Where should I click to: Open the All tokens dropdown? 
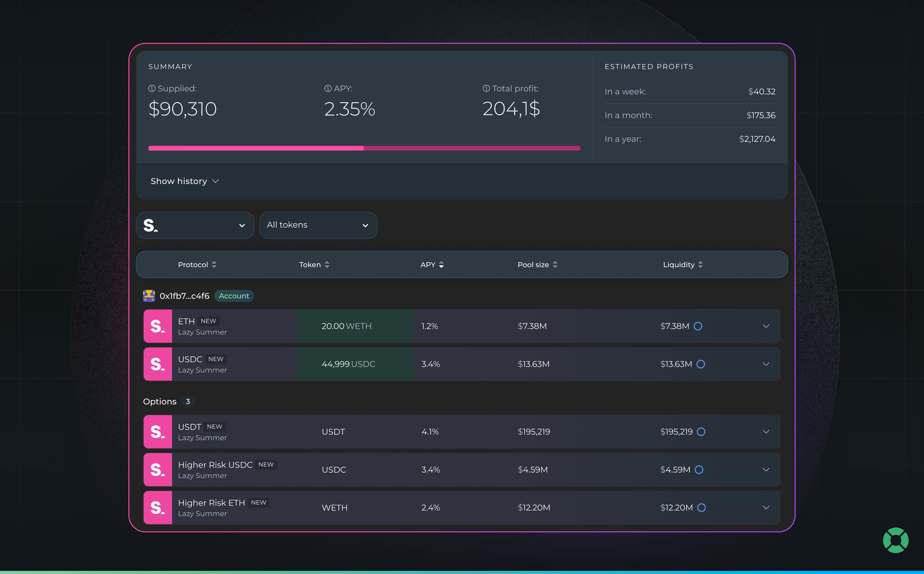click(x=318, y=226)
